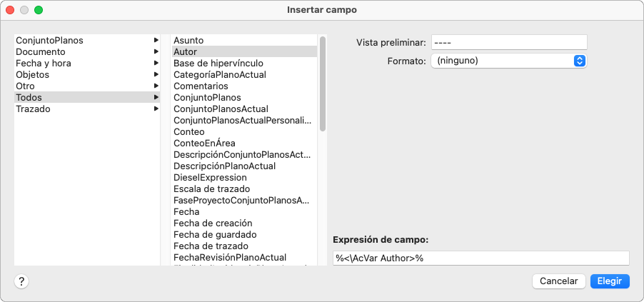Select Escala de trazado field

211,189
